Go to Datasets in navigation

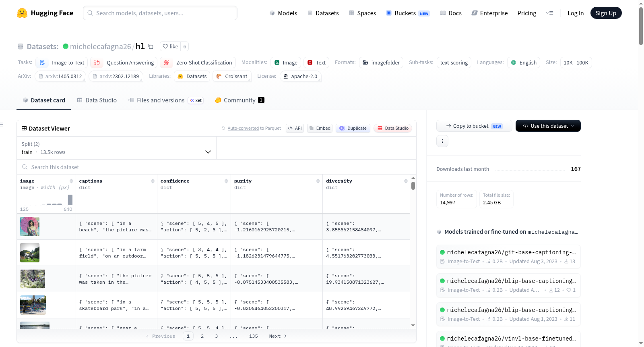(323, 13)
